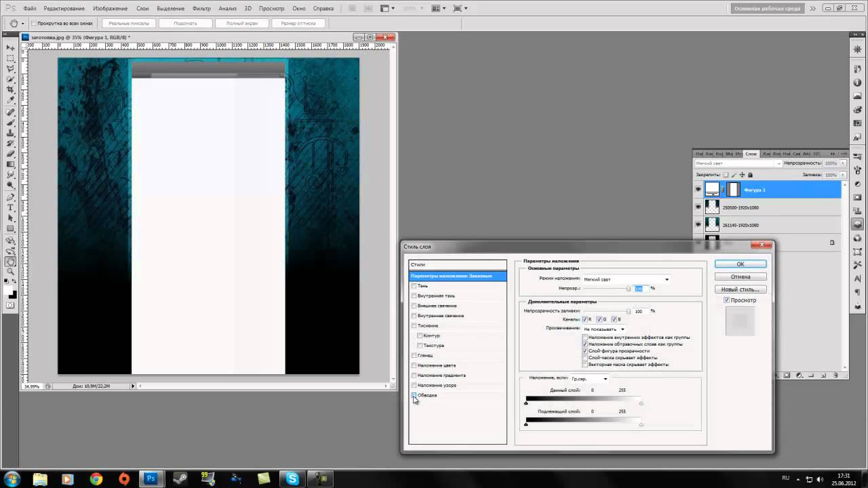
Task: Open tool preset picker in options bar
Action: click(x=18, y=23)
